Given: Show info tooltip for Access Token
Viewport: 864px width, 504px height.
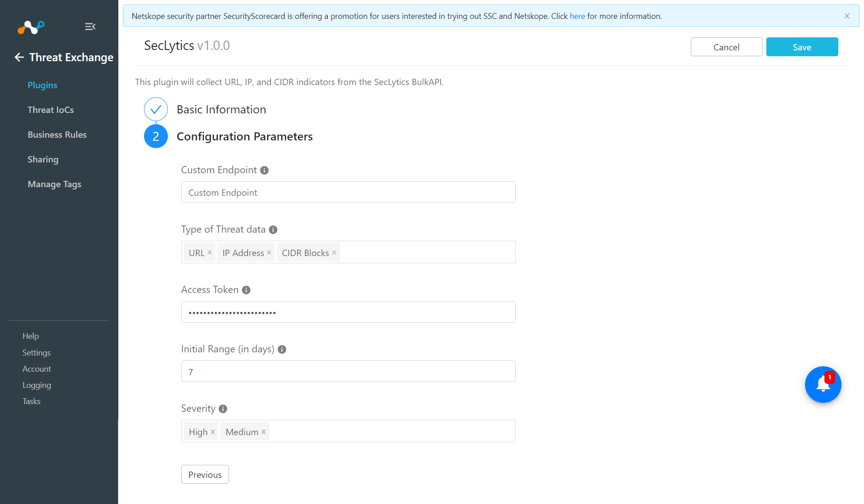Looking at the screenshot, I should pos(246,290).
